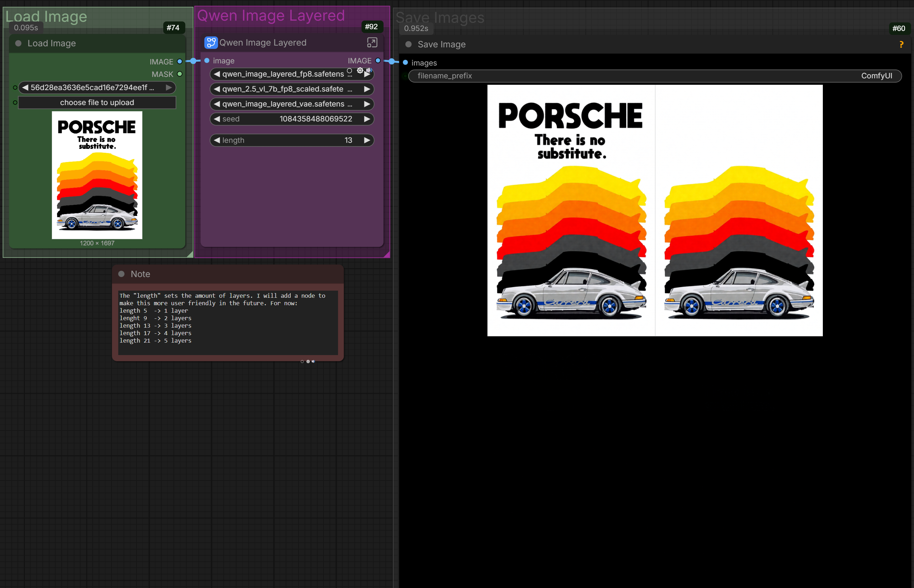Click the filename_prefix ComfyUI field
The width and height of the screenshot is (914, 588).
[654, 76]
